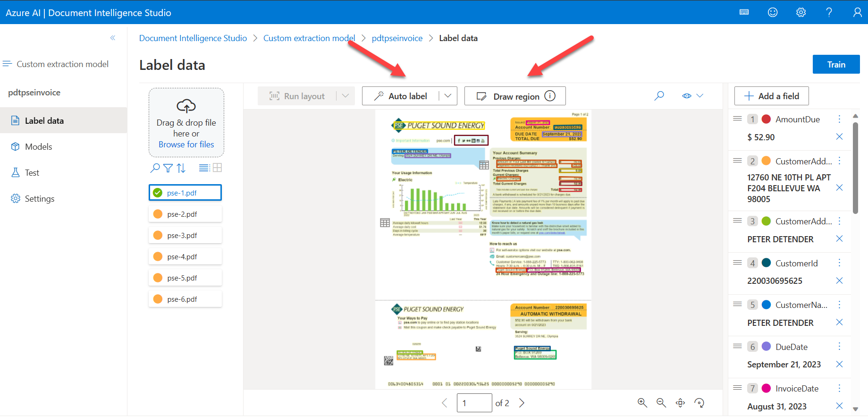The image size is (868, 417).
Task: Select the magenta InvoiceDate color swatch
Action: (x=767, y=388)
